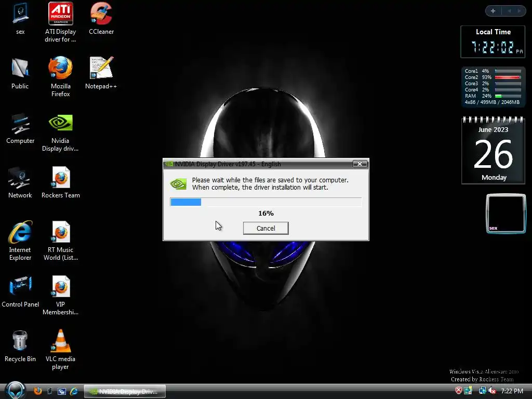This screenshot has height=399, width=532.
Task: Click the Firefox quick launch icon in the taskbar
Action: (37, 391)
